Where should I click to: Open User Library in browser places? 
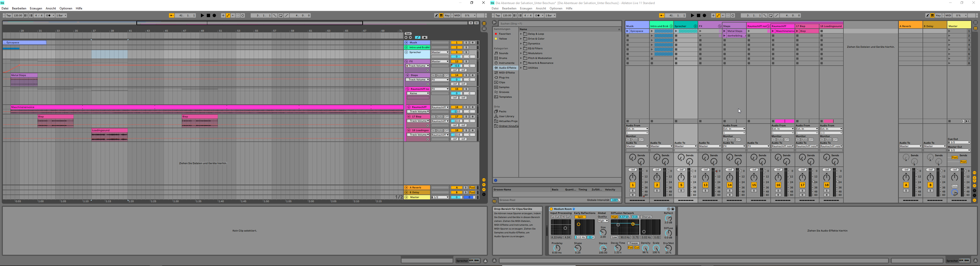pos(506,116)
